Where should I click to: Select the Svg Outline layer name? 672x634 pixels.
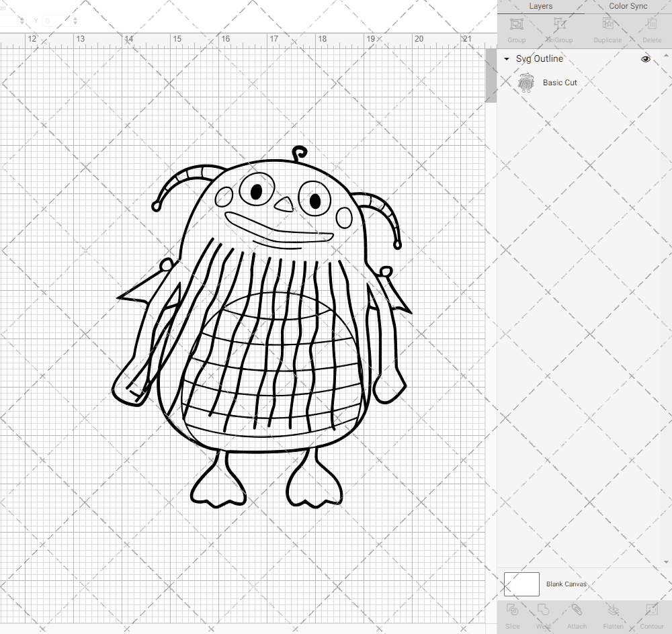[x=539, y=58]
